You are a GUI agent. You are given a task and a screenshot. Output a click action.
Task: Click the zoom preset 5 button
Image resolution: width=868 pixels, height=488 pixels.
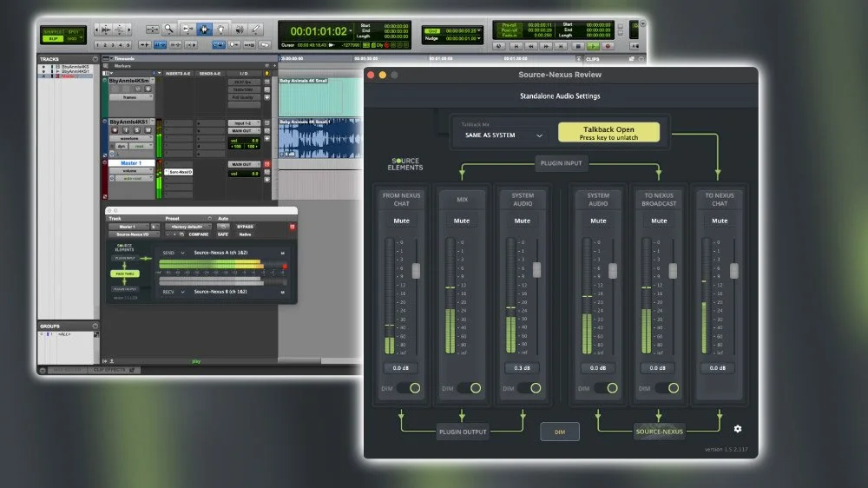[x=128, y=45]
